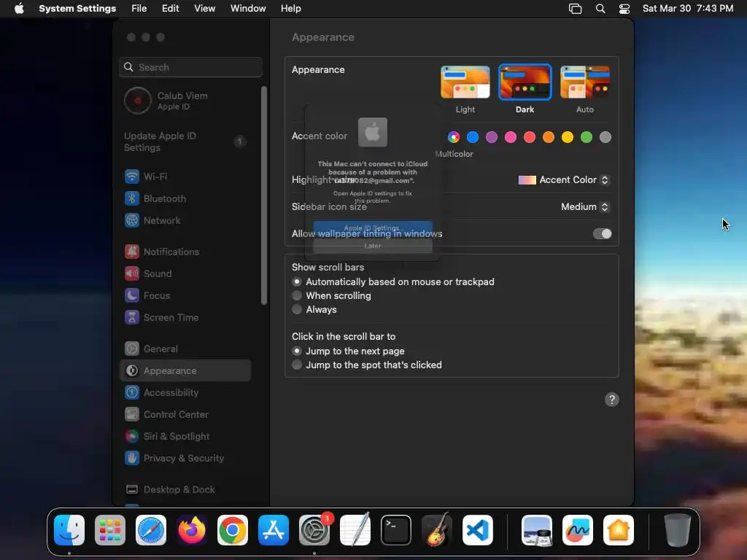
Task: Open the Home app in Dock
Action: click(x=619, y=530)
